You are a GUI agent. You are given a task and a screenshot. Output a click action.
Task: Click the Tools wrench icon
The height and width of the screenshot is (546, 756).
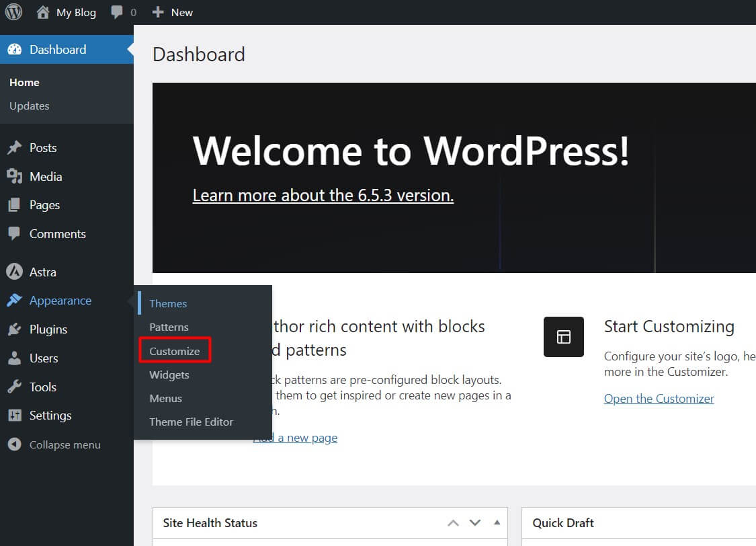pyautogui.click(x=15, y=387)
